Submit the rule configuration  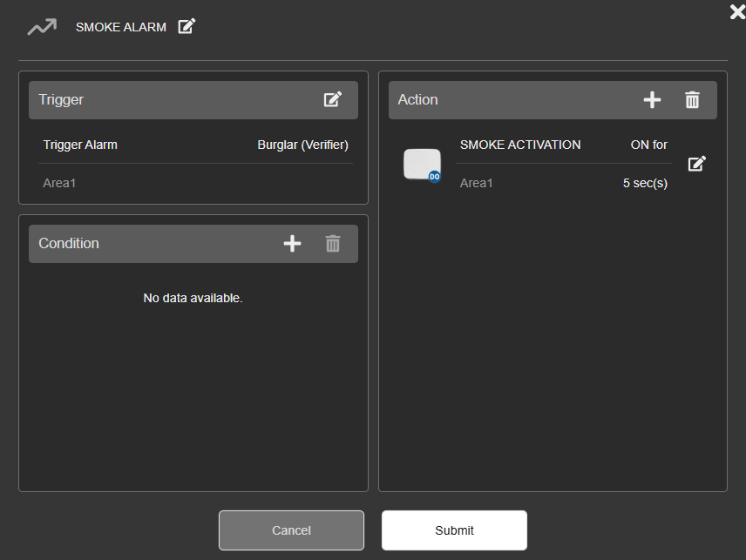click(x=454, y=530)
